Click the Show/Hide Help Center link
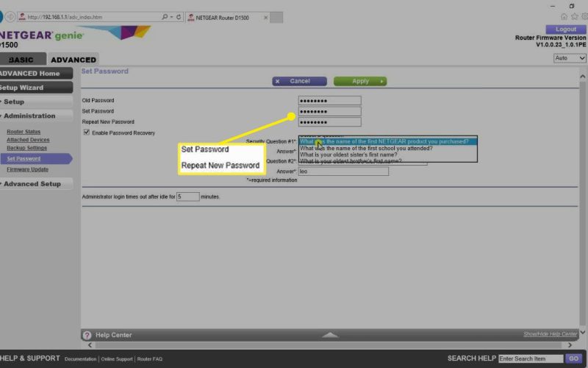This screenshot has width=588, height=368. tap(550, 334)
